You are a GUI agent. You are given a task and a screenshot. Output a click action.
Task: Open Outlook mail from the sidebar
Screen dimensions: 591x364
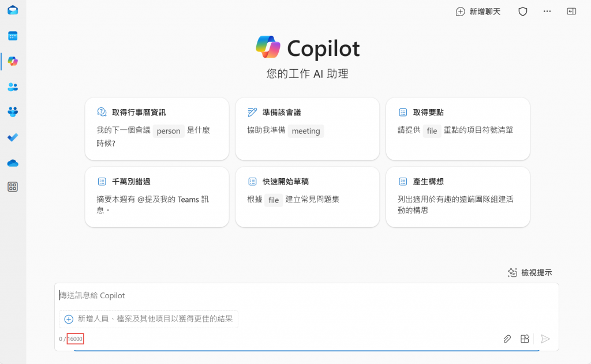(x=13, y=10)
